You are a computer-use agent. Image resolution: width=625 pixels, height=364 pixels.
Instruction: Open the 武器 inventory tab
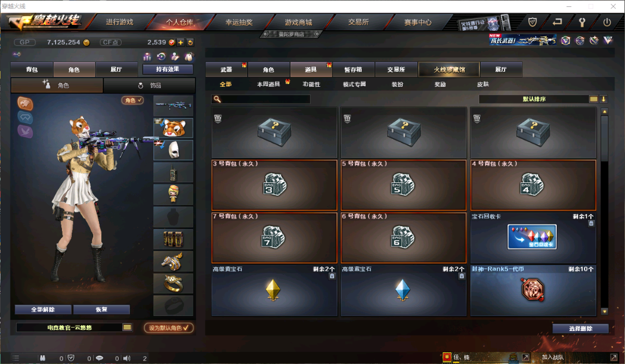tap(226, 69)
